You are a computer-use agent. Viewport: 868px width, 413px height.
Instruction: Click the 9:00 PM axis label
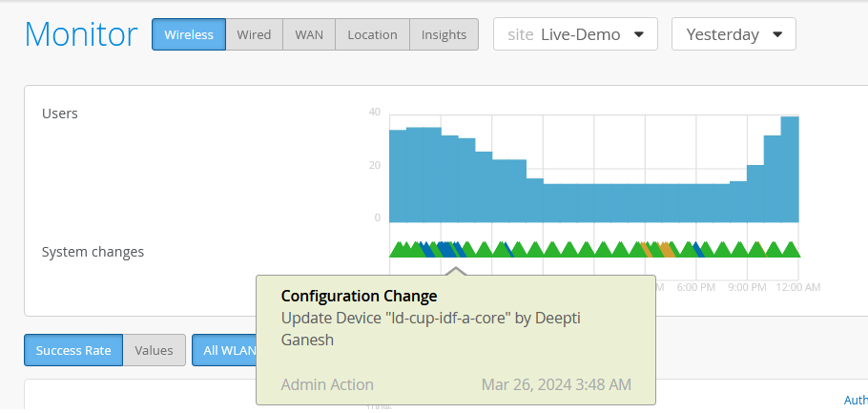(x=748, y=287)
